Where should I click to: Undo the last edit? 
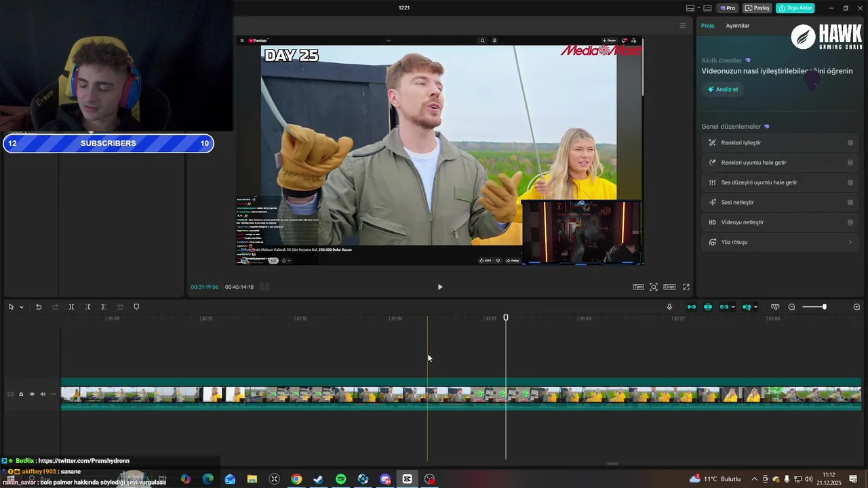point(39,307)
